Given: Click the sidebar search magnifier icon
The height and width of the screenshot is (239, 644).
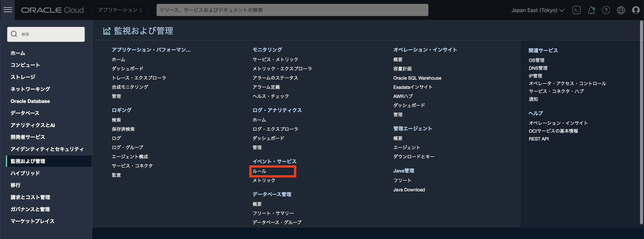Looking at the screenshot, I should coord(14,34).
